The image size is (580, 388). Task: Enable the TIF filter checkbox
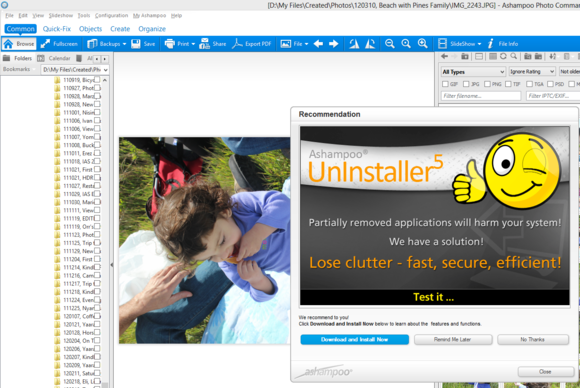pyautogui.click(x=508, y=84)
